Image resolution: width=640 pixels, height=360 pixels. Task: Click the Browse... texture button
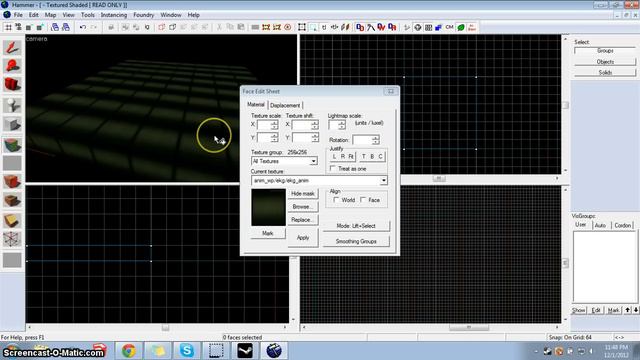click(x=303, y=207)
